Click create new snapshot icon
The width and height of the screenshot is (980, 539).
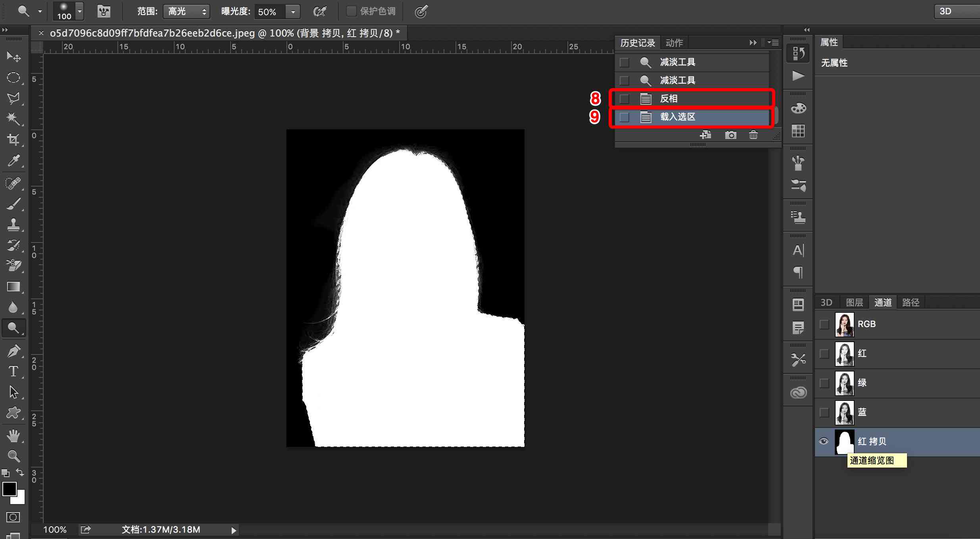coord(730,135)
